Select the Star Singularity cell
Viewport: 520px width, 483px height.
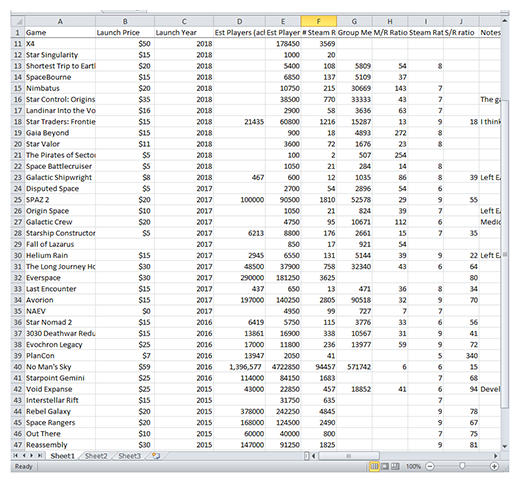point(60,55)
